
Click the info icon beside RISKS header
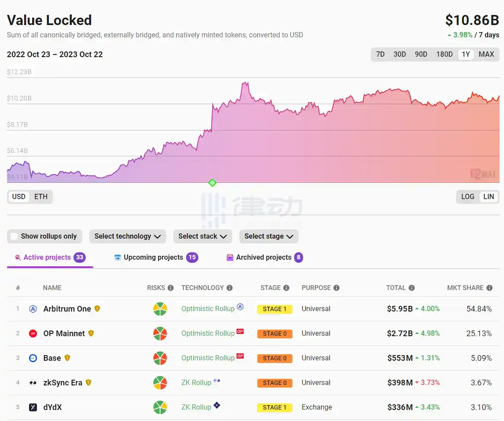[x=171, y=288]
